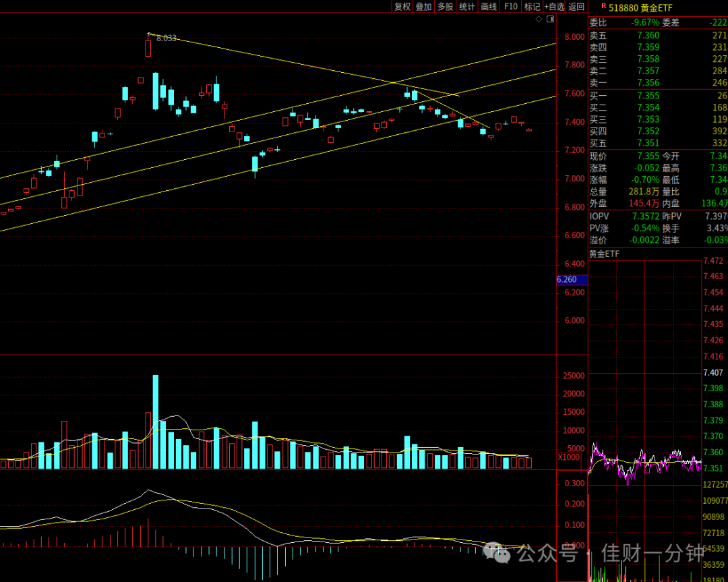This screenshot has width=728, height=582.
Task: Click the diamond icon above the price axis
Action: (x=539, y=19)
